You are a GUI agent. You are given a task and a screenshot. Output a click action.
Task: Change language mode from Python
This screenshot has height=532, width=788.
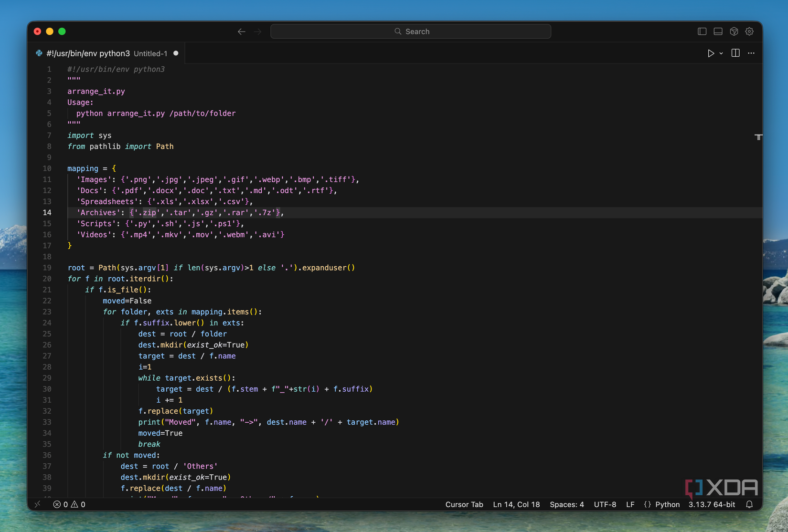point(667,504)
